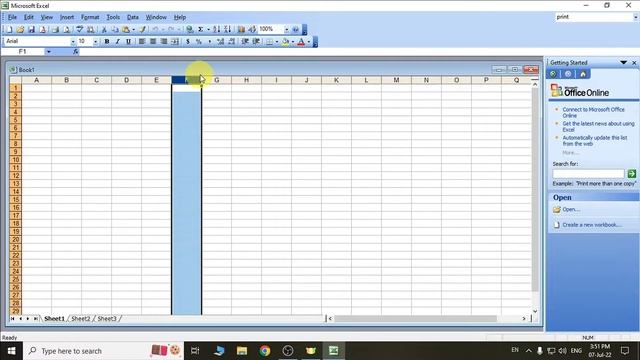Open Chrome from the Windows taskbar
This screenshot has width=640, height=360.
(x=265, y=351)
